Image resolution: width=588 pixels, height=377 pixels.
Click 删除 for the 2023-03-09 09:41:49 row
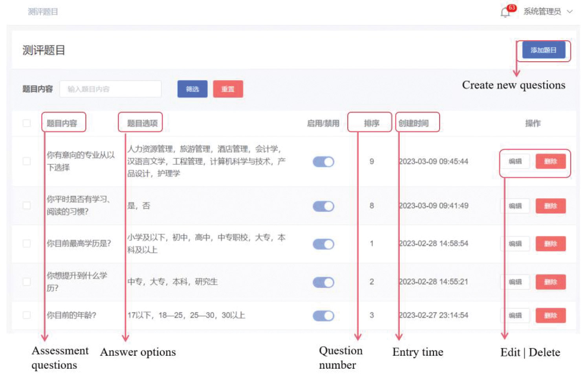click(551, 206)
